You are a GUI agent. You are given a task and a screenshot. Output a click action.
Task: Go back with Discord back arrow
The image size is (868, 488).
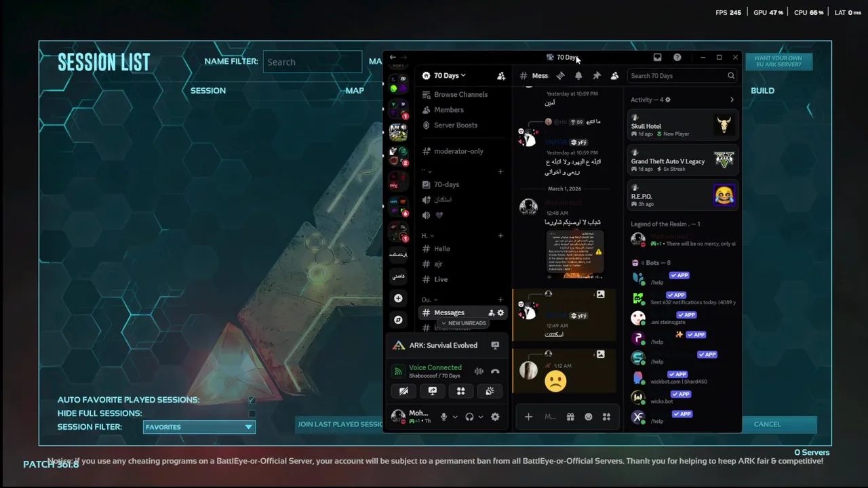point(393,58)
